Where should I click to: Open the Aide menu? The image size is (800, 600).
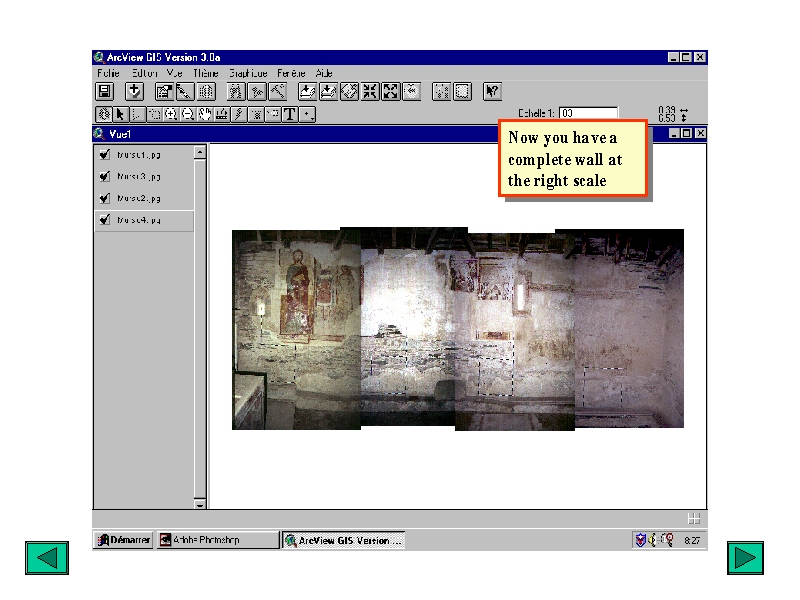point(324,73)
